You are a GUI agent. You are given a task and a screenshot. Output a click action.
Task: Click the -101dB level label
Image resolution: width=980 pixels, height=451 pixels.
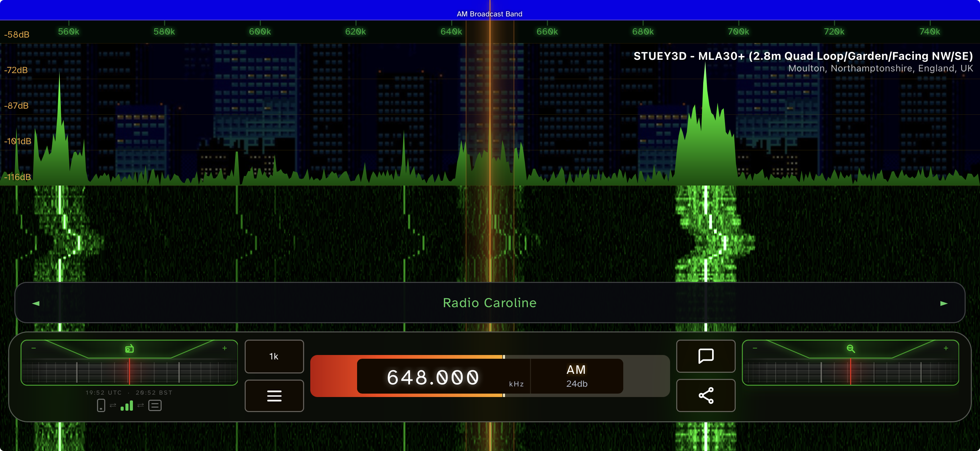point(17,141)
